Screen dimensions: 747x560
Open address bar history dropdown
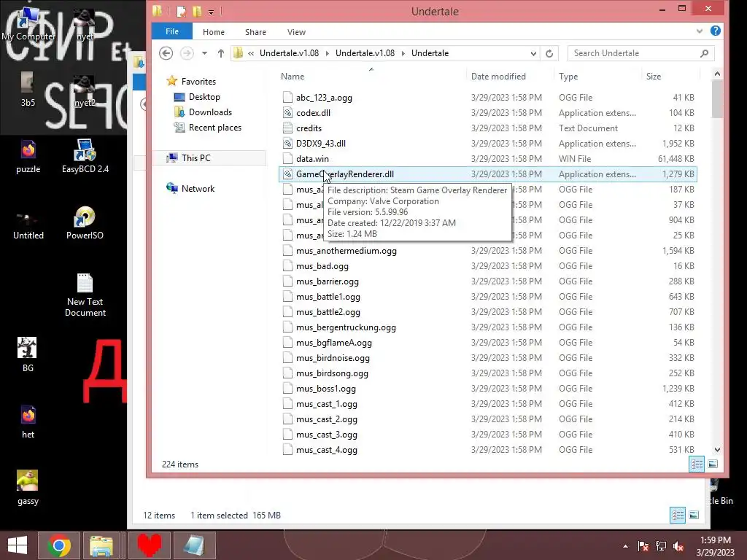[533, 53]
